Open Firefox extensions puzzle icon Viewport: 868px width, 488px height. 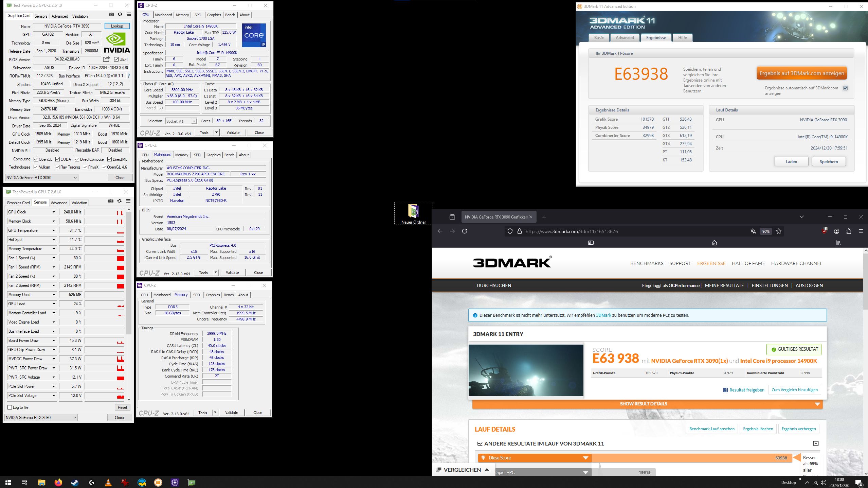(x=849, y=231)
